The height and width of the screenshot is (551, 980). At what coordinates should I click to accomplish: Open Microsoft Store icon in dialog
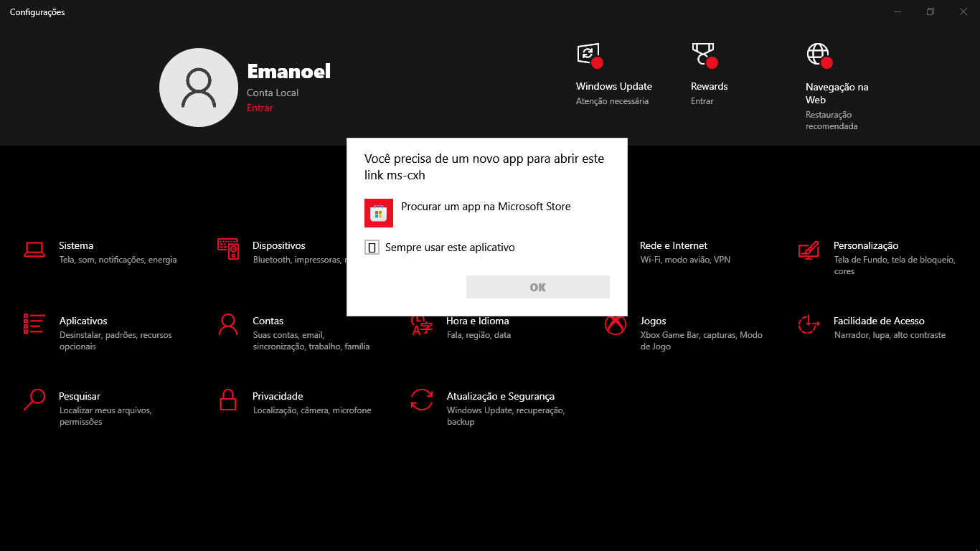click(379, 213)
